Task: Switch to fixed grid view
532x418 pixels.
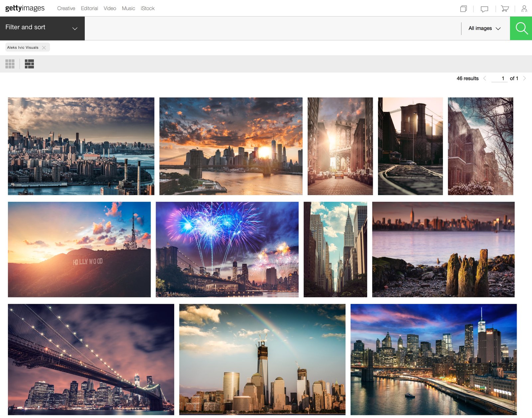Action: pos(10,64)
